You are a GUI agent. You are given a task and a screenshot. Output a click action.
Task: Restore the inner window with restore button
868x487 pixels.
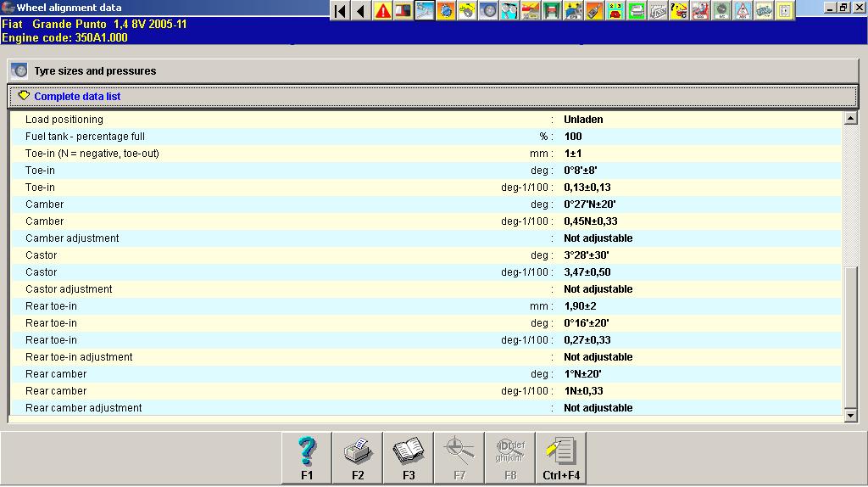click(843, 8)
